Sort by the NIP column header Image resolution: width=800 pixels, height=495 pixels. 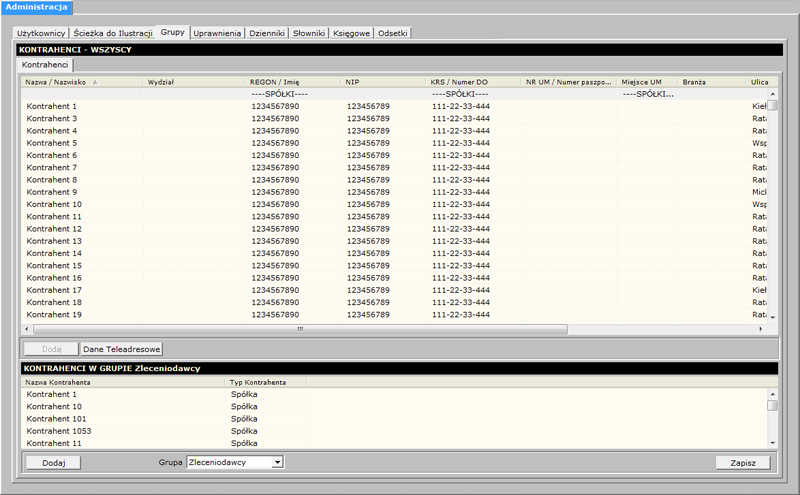click(383, 82)
